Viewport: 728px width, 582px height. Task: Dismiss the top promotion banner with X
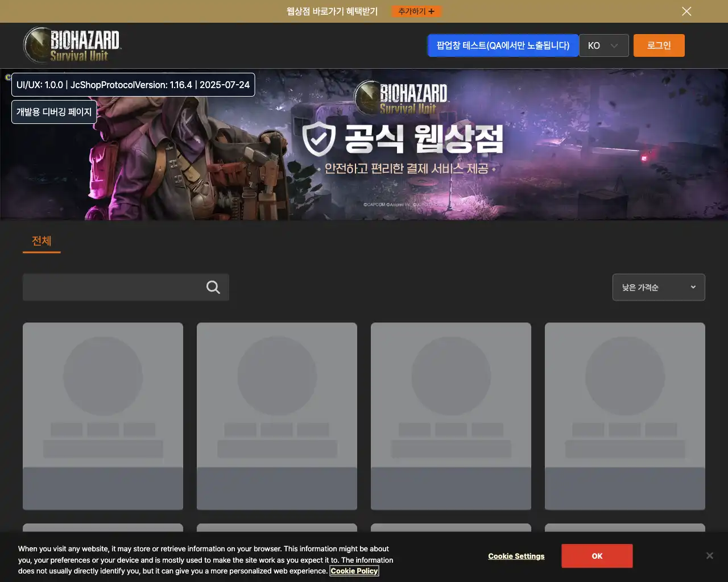[x=686, y=11]
